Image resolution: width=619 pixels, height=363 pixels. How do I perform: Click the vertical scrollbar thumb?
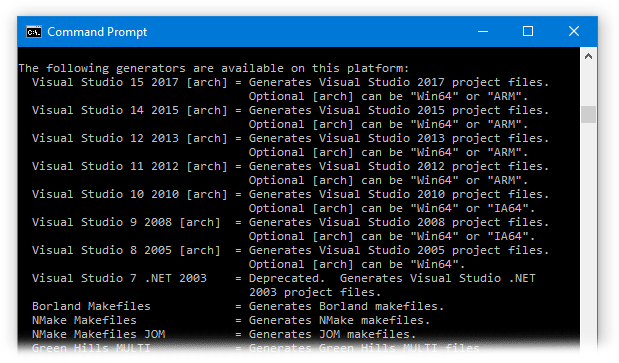coord(588,114)
